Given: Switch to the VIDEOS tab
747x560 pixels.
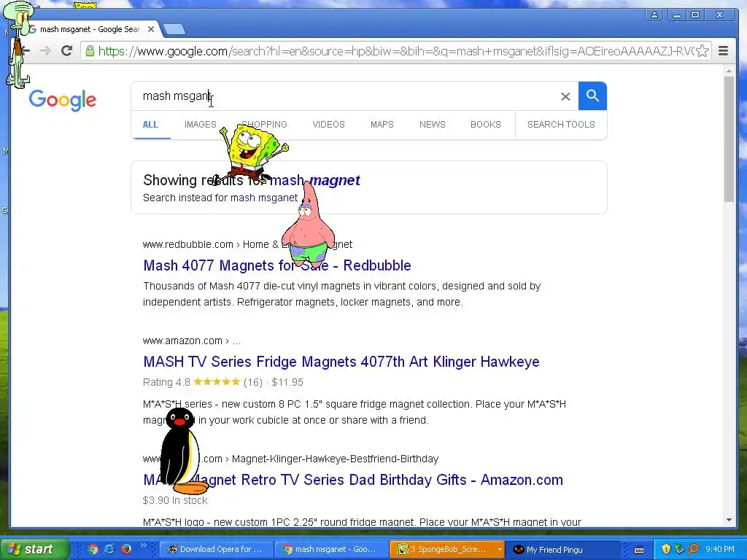Looking at the screenshot, I should pyautogui.click(x=328, y=124).
